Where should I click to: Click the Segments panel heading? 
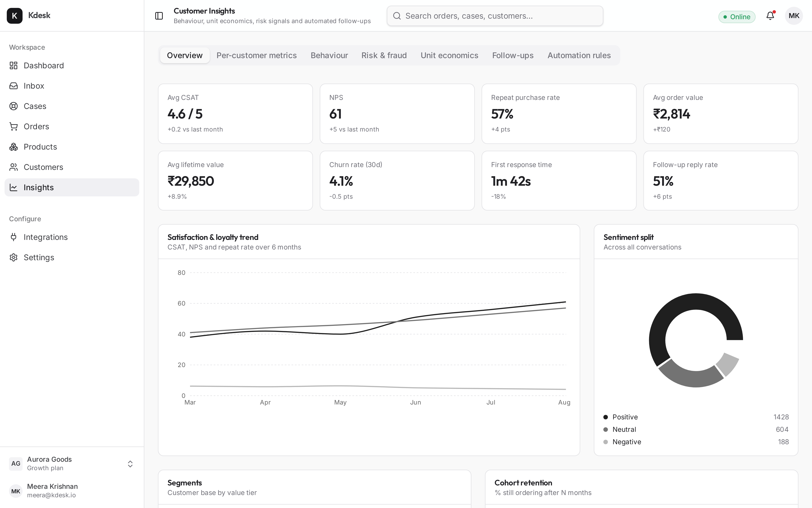[185, 483]
